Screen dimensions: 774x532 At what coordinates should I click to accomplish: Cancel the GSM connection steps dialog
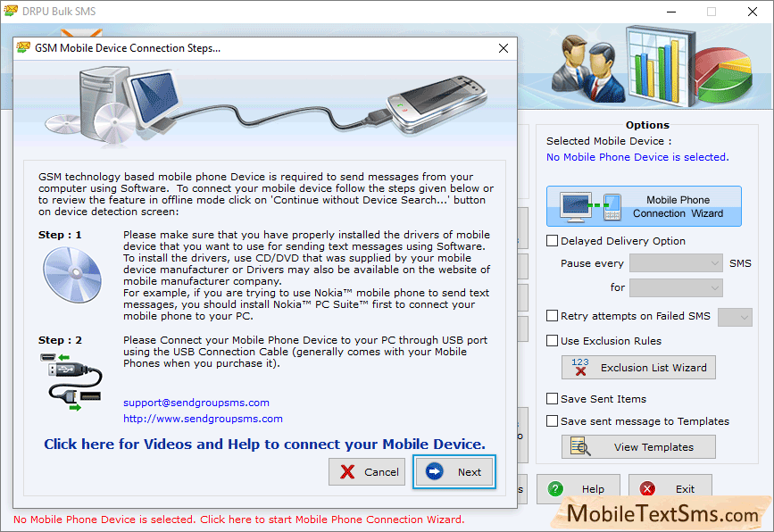coord(367,472)
